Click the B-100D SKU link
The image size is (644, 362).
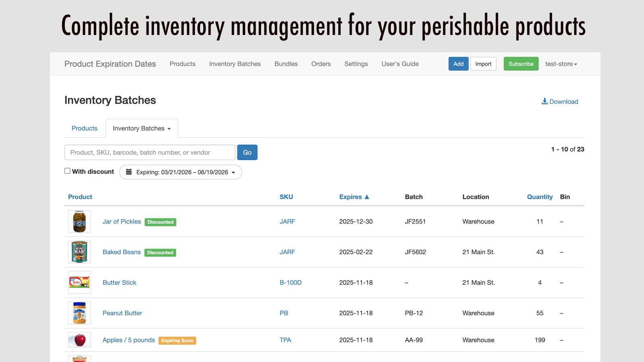tap(291, 283)
